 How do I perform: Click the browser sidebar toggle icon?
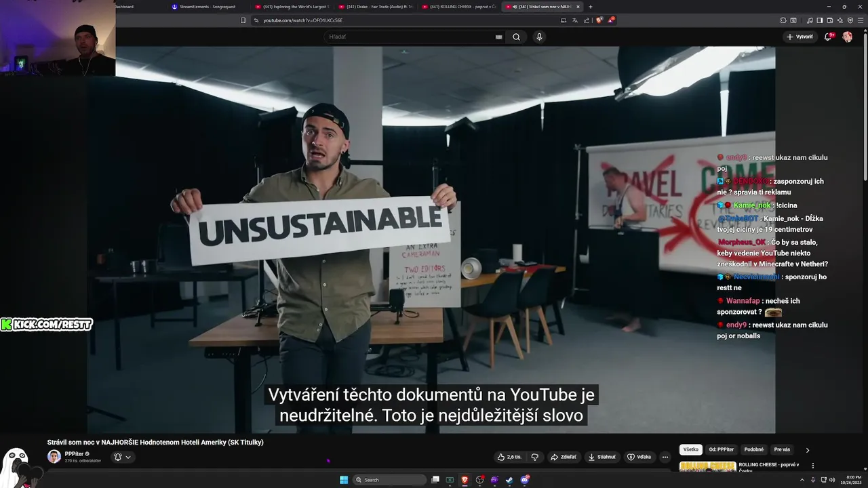(819, 20)
